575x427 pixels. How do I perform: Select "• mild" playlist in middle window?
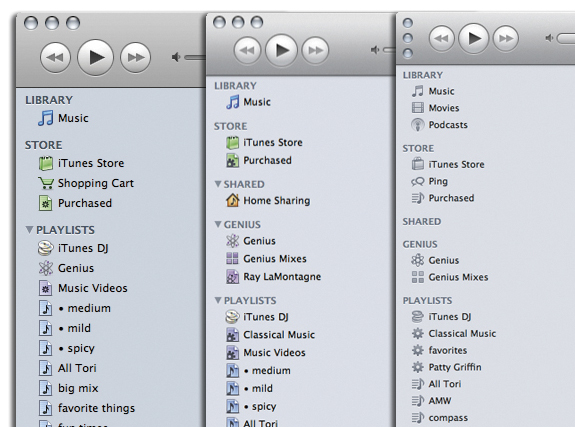point(249,388)
